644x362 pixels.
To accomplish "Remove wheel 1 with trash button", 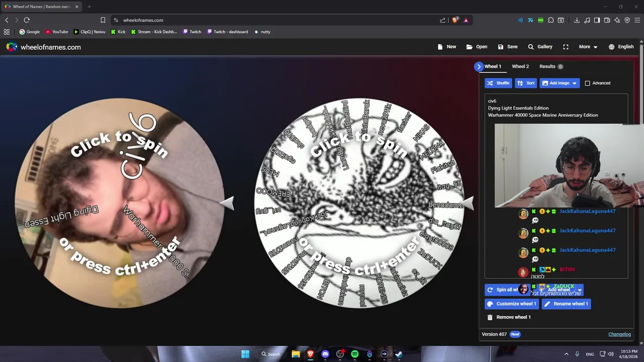I will [509, 317].
